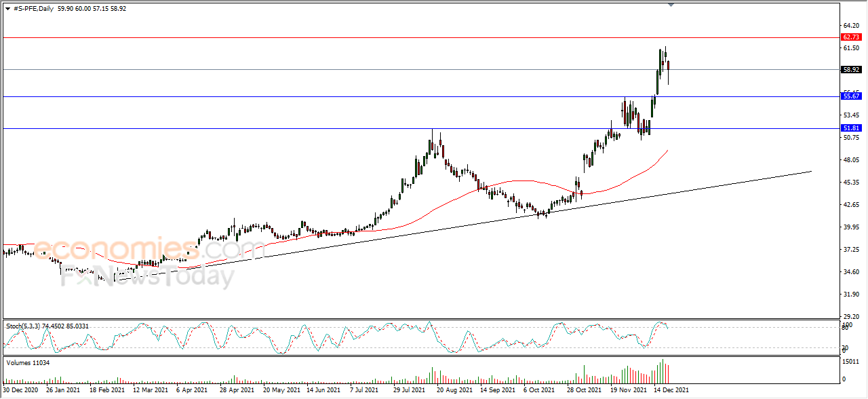This screenshot has width=868, height=399.
Task: Open the dropdown arrow beside #S-PFE,Daily
Action: (7, 9)
